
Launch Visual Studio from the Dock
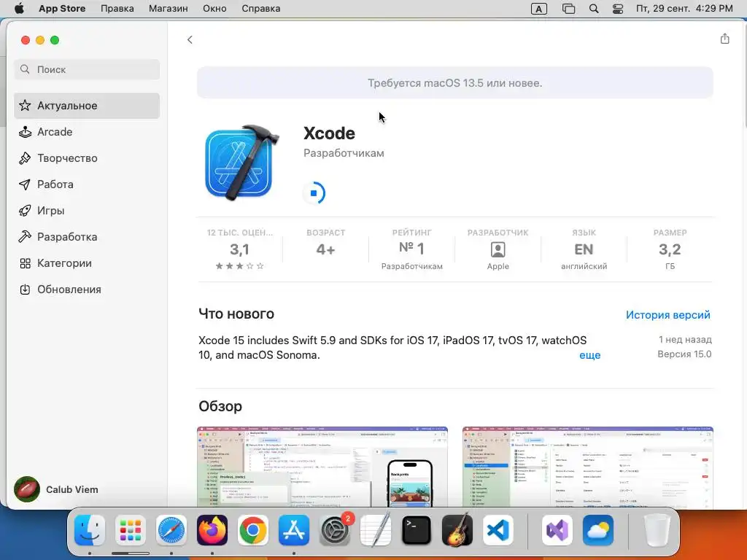557,530
